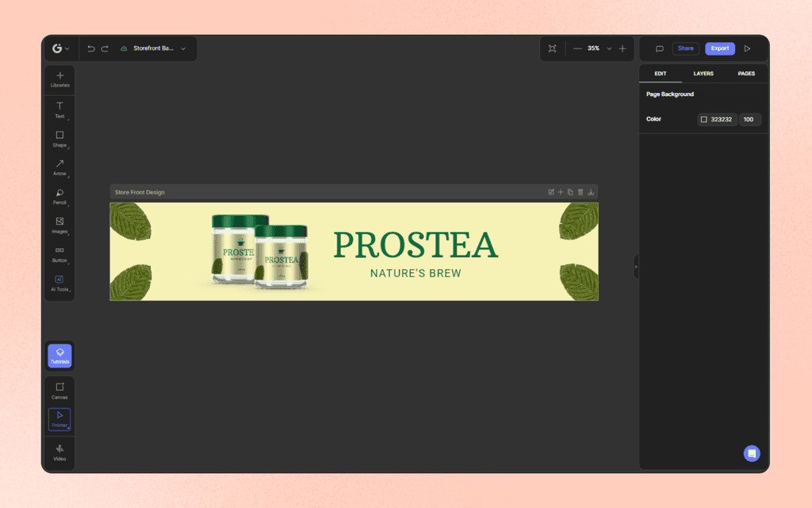Open the Page Background color swatch
The width and height of the screenshot is (812, 508).
tap(704, 119)
